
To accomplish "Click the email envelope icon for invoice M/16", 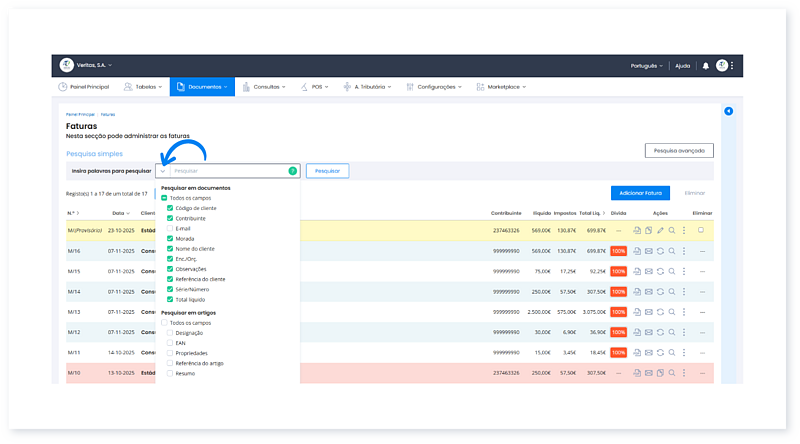I will [648, 250].
